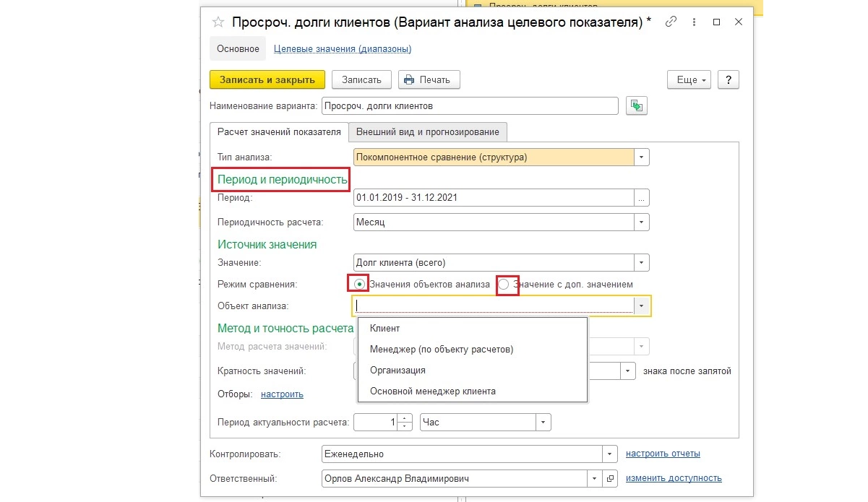Choose Организация from the dropdown list

tap(398, 371)
